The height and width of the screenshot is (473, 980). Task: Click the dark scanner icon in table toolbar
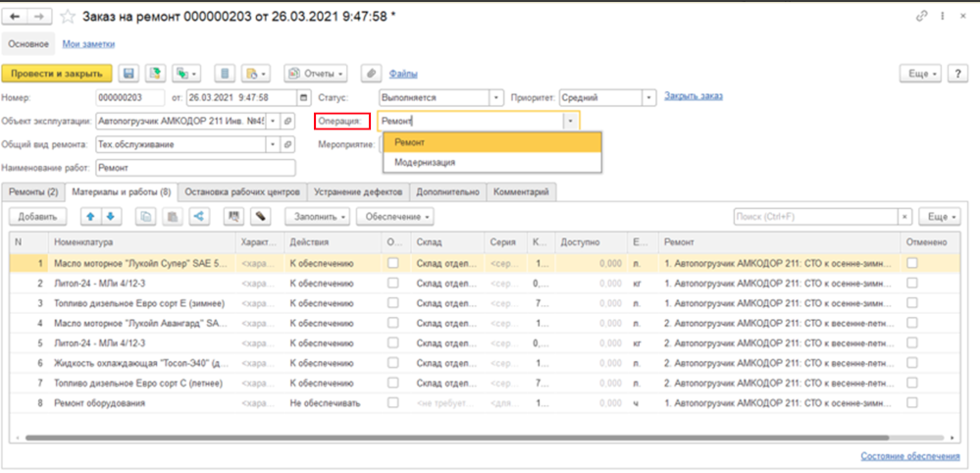(x=261, y=216)
